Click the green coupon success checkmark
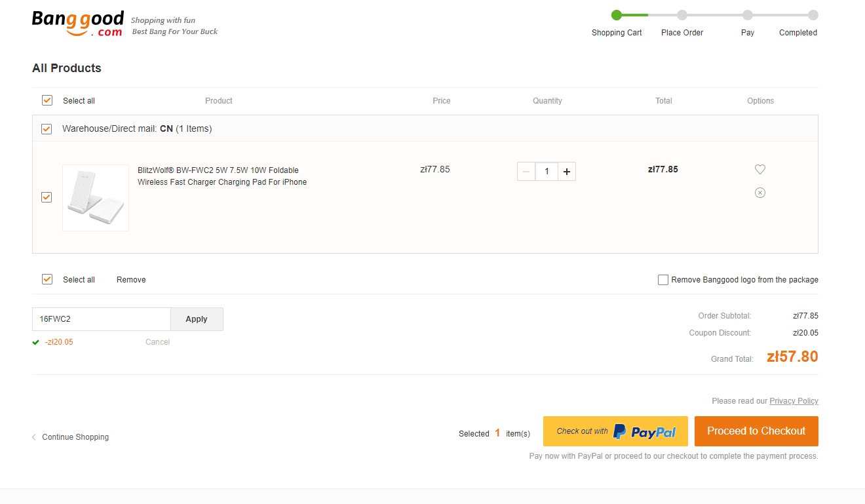 36,342
